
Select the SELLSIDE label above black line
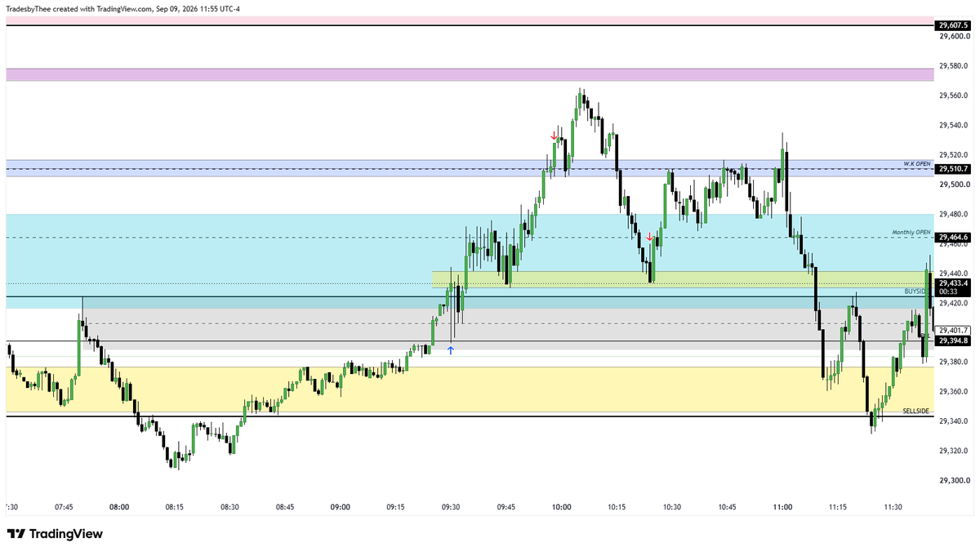tap(916, 411)
